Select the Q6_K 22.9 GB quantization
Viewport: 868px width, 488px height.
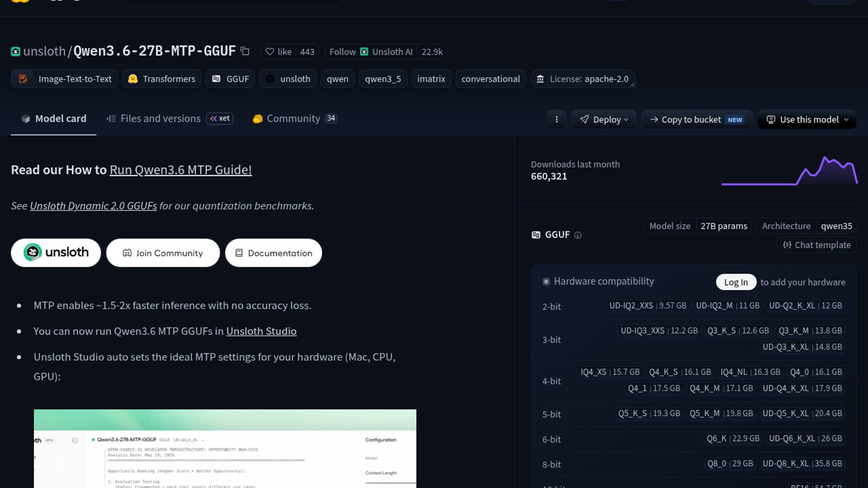(x=733, y=438)
